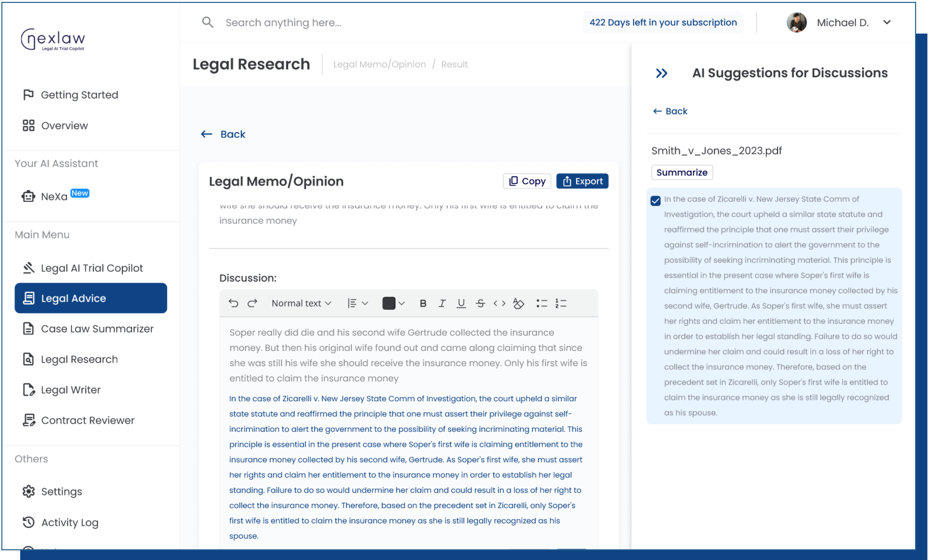Uncheck the Zicarelli suggestion checkbox
The width and height of the screenshot is (933, 560).
click(656, 201)
